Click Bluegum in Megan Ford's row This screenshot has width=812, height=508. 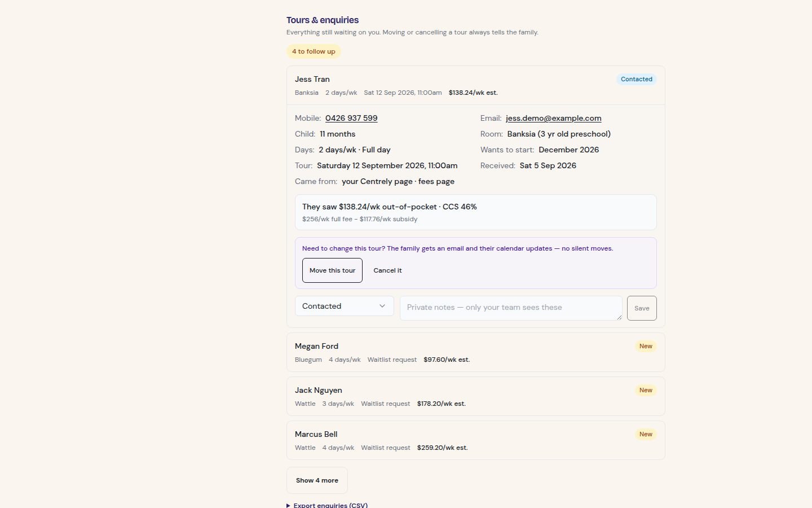[x=308, y=360]
